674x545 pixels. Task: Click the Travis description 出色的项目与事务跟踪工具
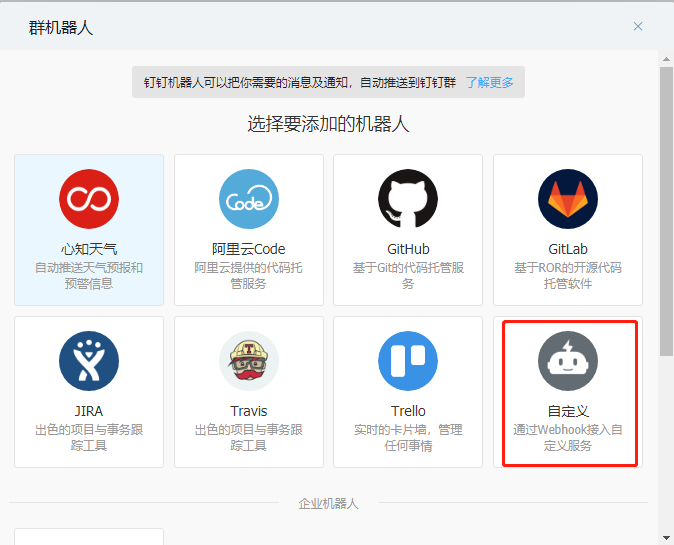249,438
